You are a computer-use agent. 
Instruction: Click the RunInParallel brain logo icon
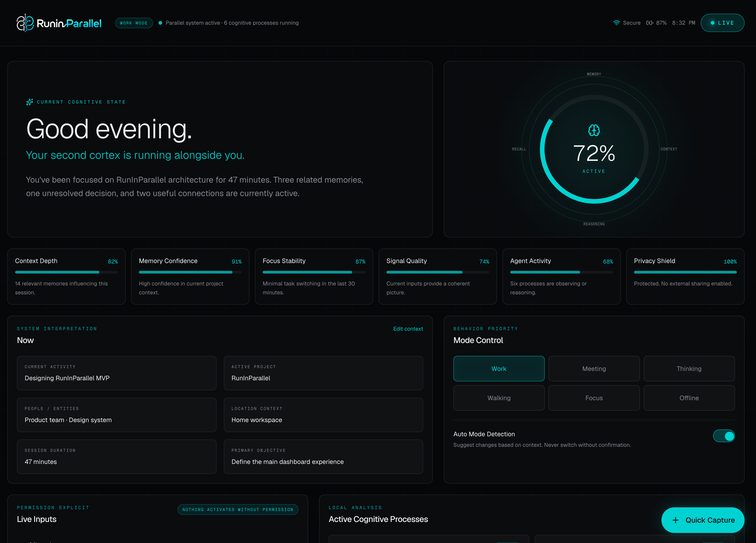(25, 23)
